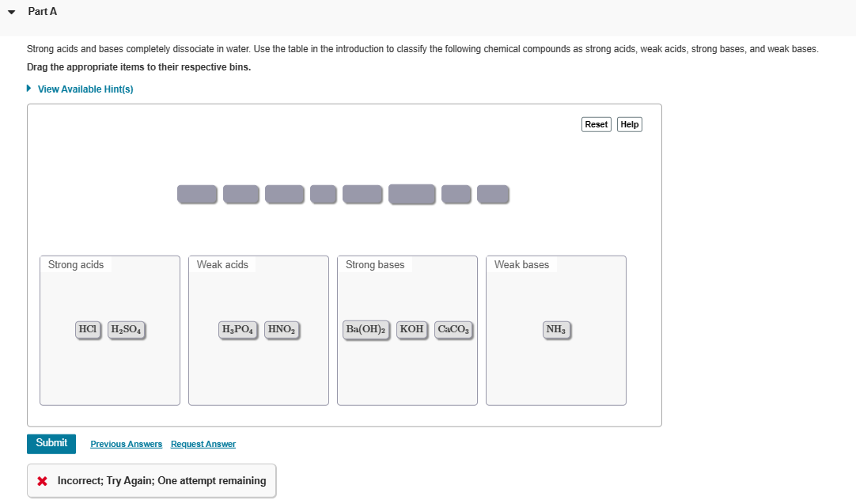Click the Submit button
856x504 pixels.
pyautogui.click(x=51, y=444)
